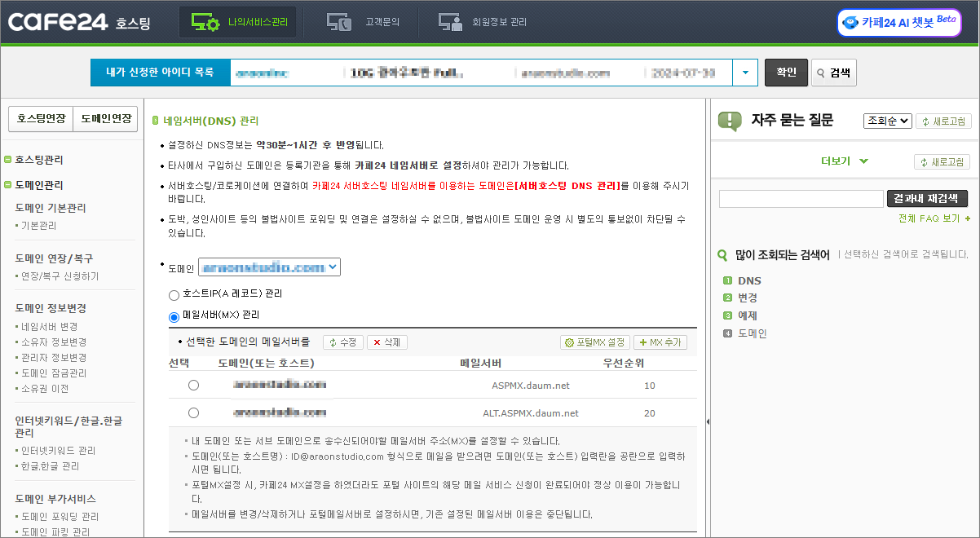Click the 확인 button next to the ID list
980x538 pixels.
coord(785,72)
